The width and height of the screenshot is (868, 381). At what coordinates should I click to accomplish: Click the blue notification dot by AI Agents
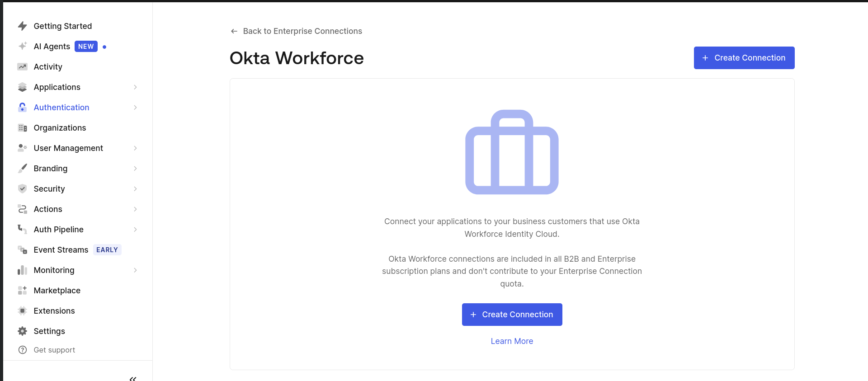104,47
